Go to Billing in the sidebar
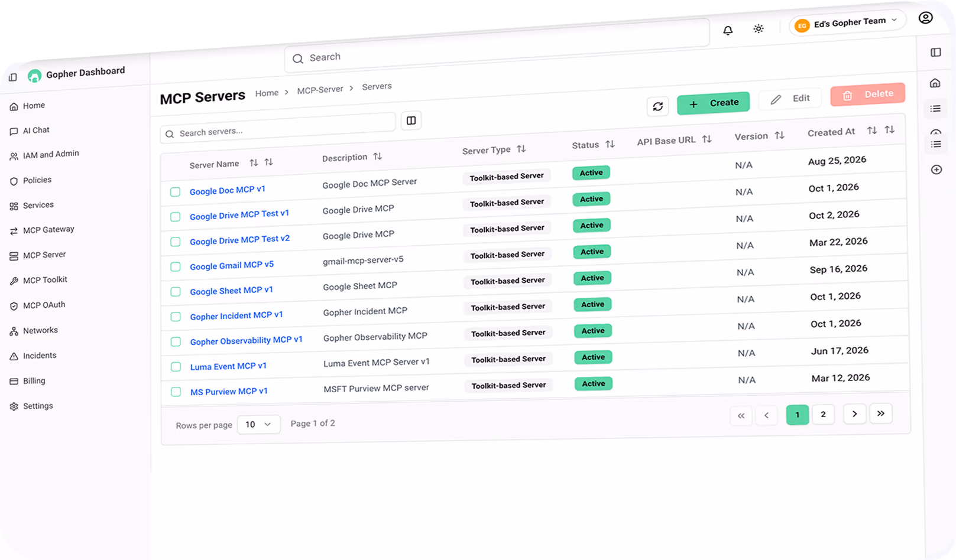Image resolution: width=956 pixels, height=560 pixels. tap(34, 381)
